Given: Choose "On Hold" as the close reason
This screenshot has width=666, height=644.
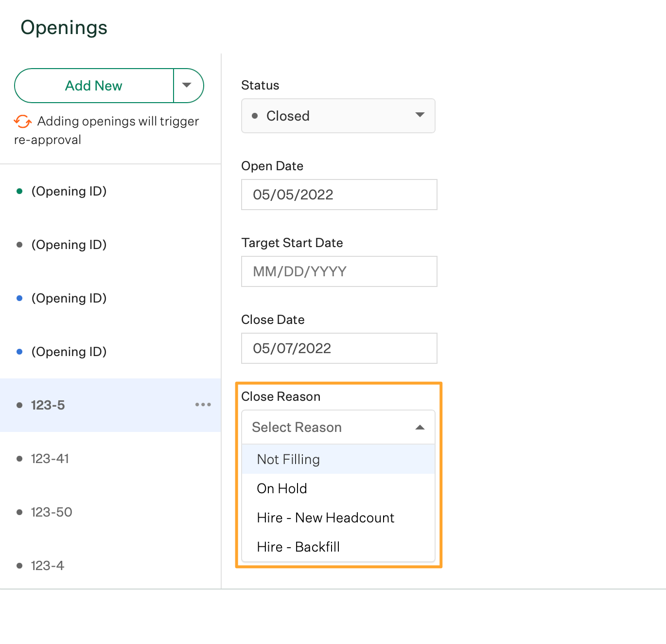Looking at the screenshot, I should point(282,488).
